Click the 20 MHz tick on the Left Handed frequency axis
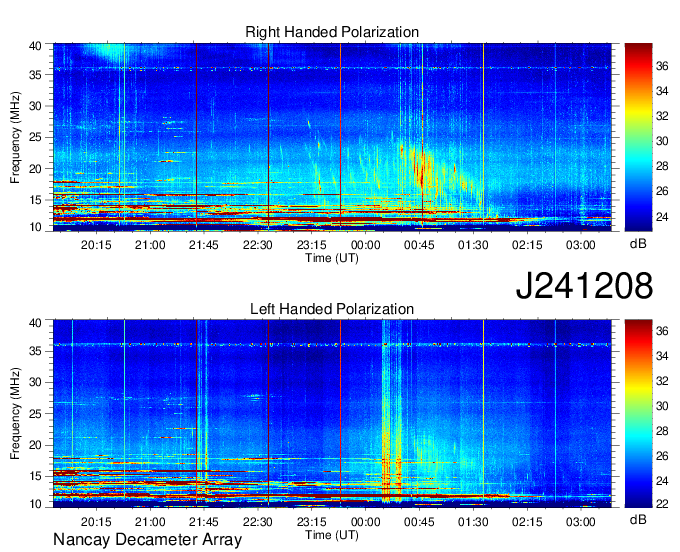 35,445
